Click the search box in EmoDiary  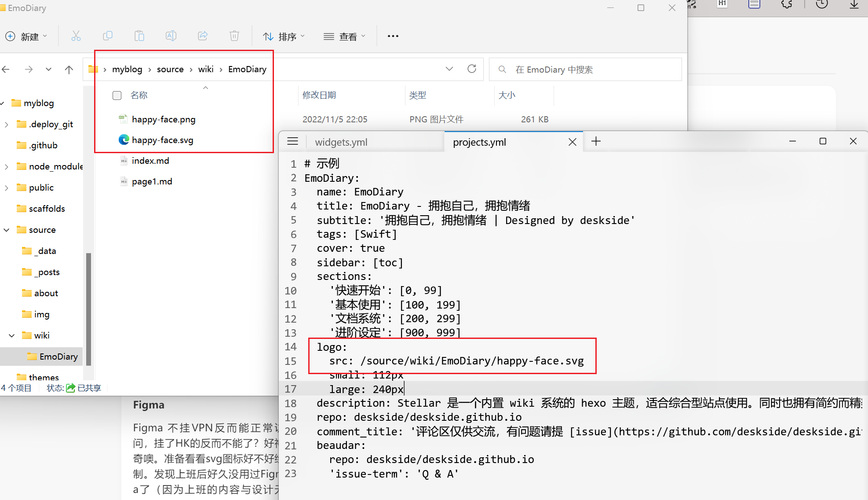586,70
